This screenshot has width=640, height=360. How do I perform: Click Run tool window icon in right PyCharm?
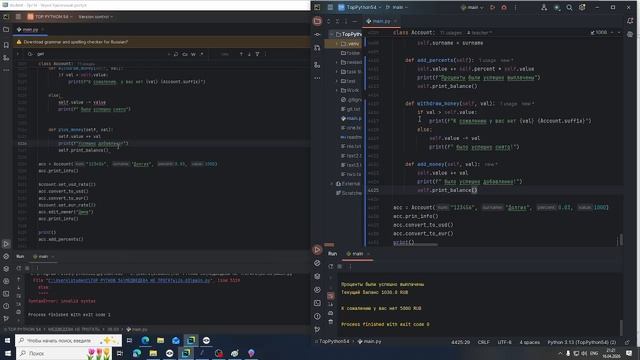pyautogui.click(x=317, y=250)
